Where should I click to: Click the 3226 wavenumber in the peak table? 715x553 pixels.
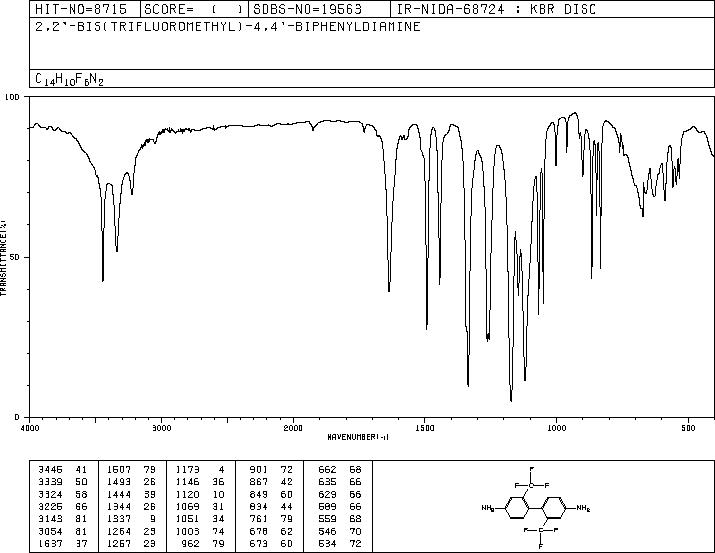[x=50, y=506]
